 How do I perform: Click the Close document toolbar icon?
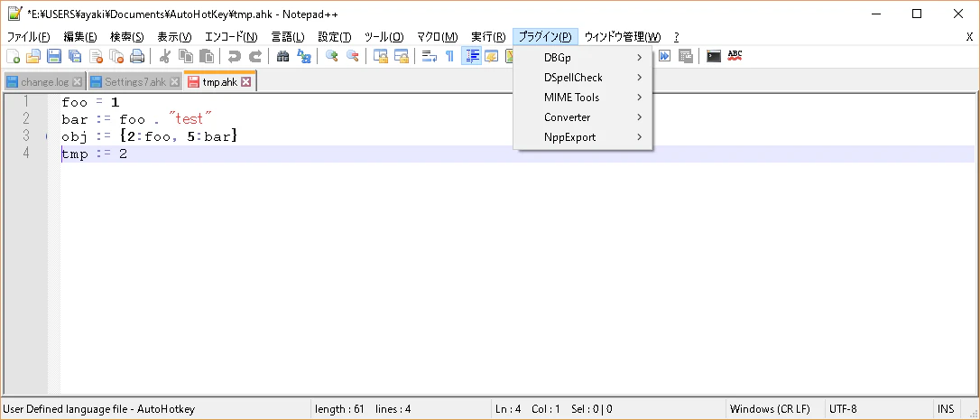click(x=96, y=56)
